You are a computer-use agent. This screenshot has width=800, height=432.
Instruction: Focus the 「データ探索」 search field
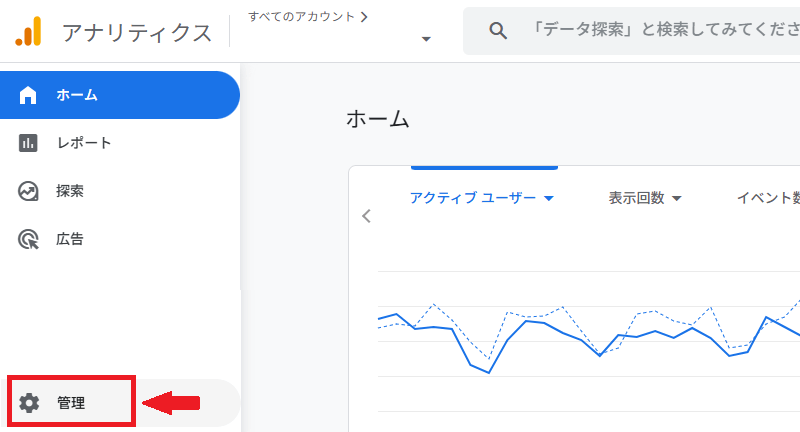coord(632,31)
